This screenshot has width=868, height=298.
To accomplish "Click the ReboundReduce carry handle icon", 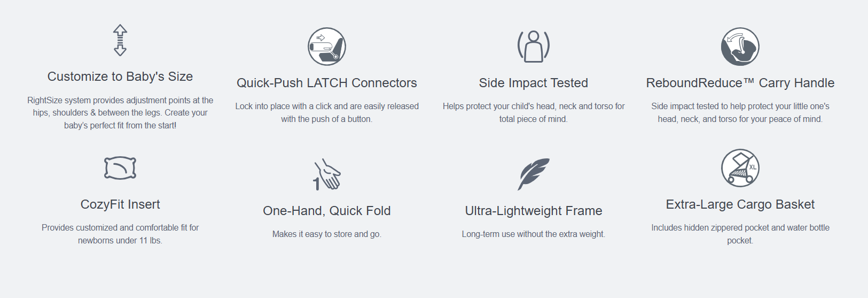I will click(740, 47).
